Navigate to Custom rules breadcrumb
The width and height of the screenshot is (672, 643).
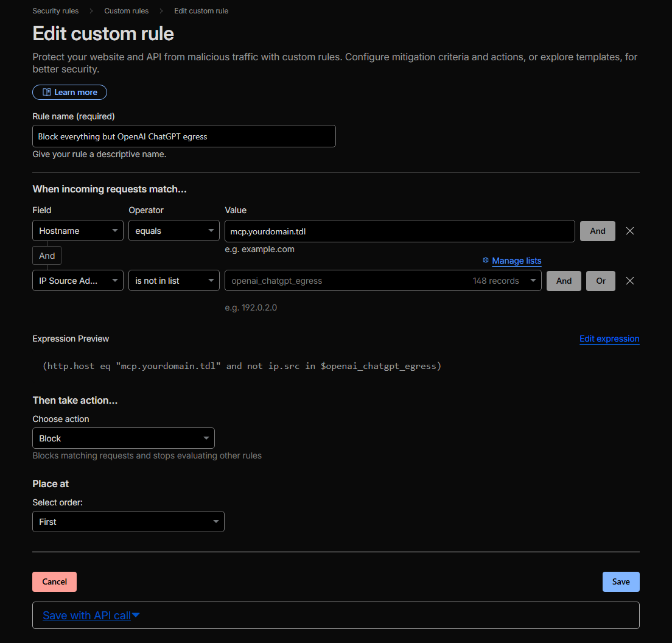[126, 11]
